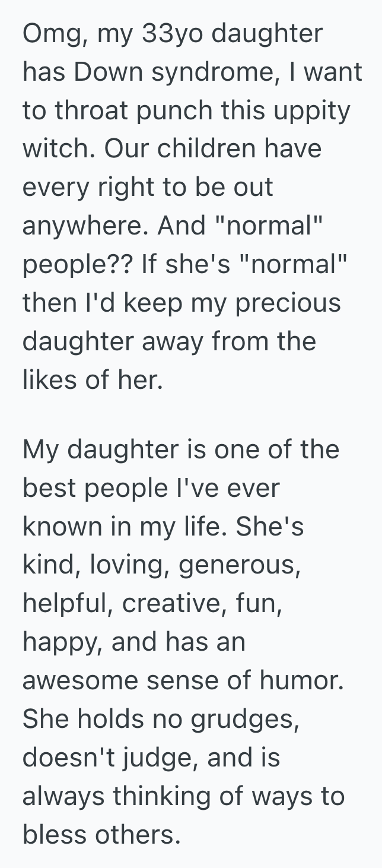Click the text "33yo daughter"
This screenshot has width=382, height=868.
233,34
